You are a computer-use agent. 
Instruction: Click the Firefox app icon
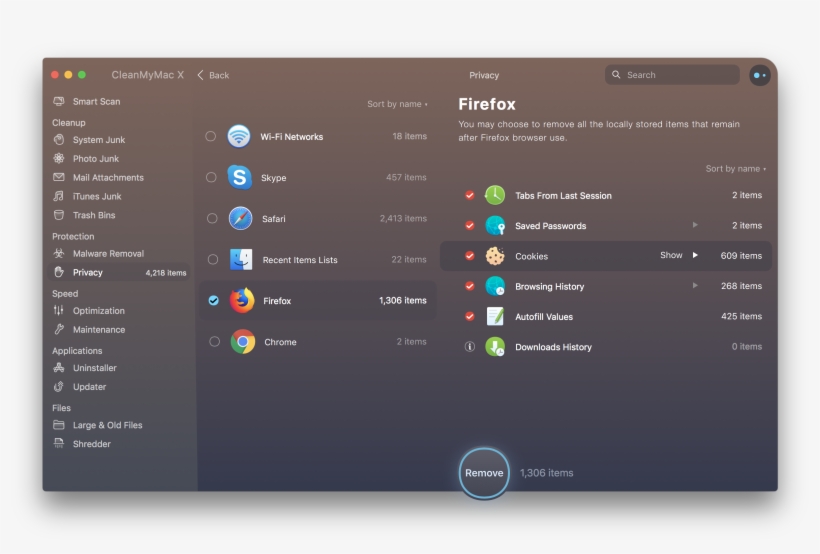coord(242,300)
